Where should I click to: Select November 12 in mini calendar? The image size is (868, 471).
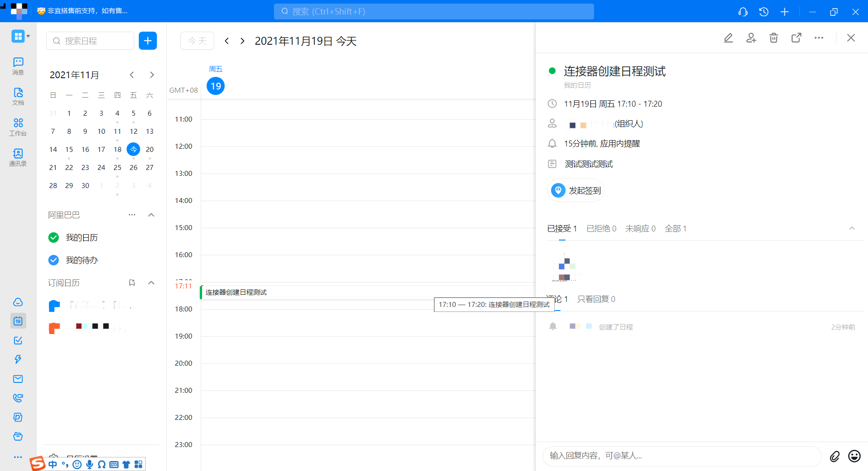(133, 132)
